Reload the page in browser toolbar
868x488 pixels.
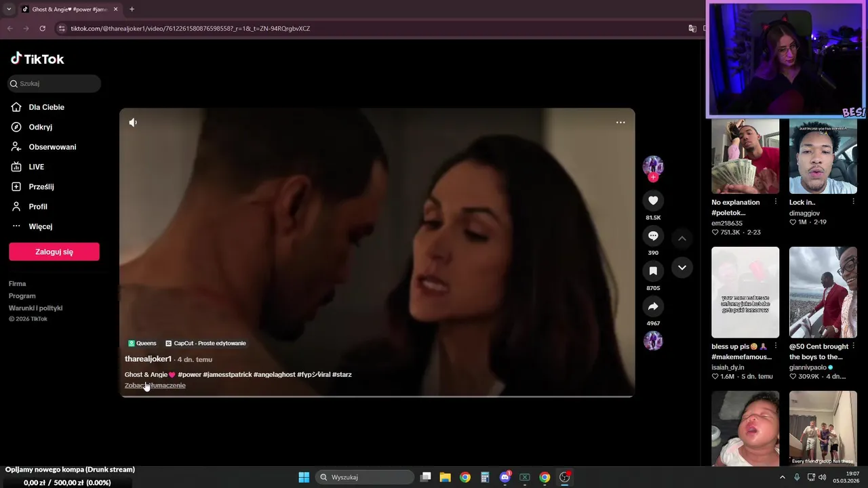pos(42,28)
